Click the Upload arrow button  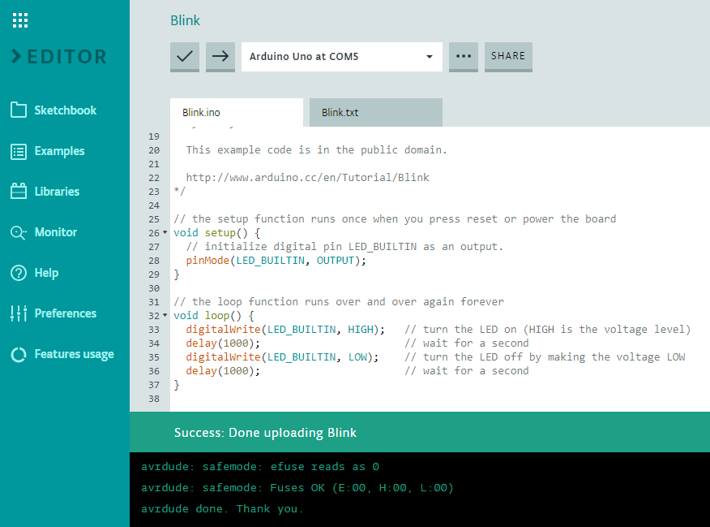220,57
